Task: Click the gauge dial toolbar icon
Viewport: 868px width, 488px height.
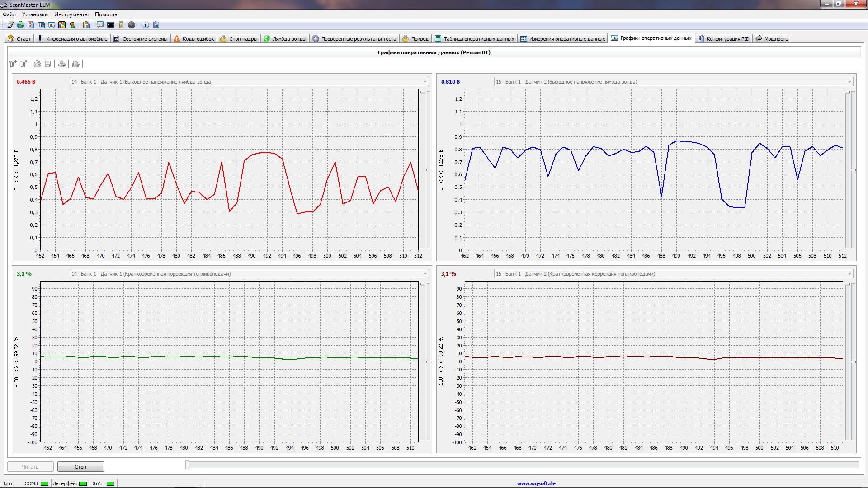Action: pos(132,25)
